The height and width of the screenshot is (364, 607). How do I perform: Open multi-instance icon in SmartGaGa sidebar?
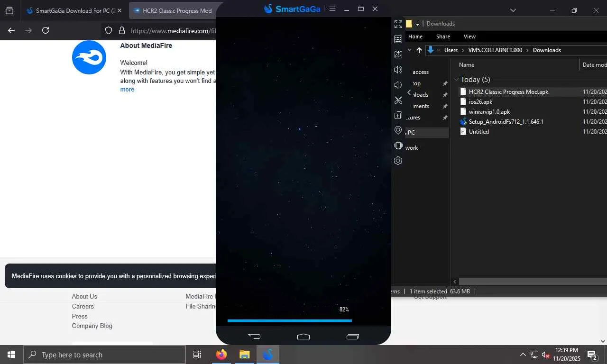398,115
